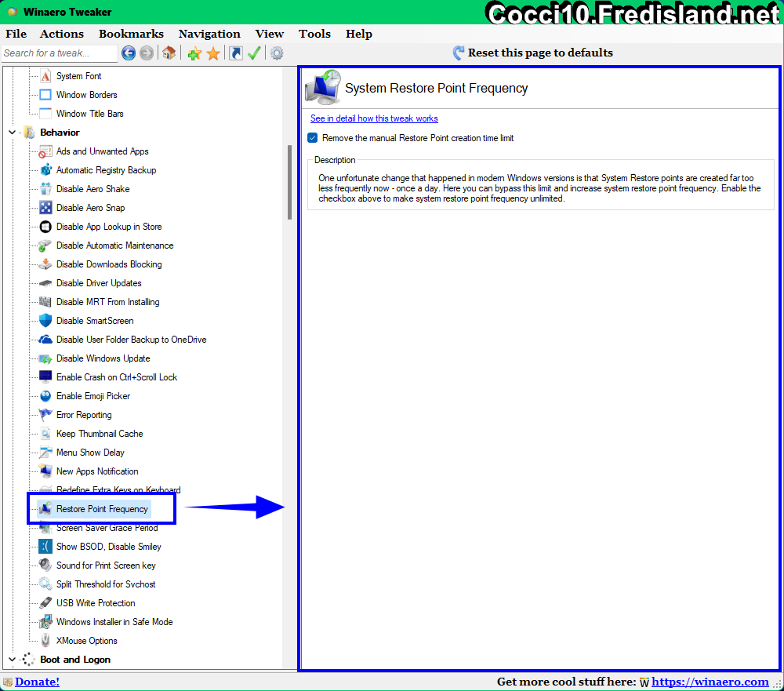This screenshot has width=784, height=691.
Task: Click the green checkmark apply icon
Action: tap(254, 53)
